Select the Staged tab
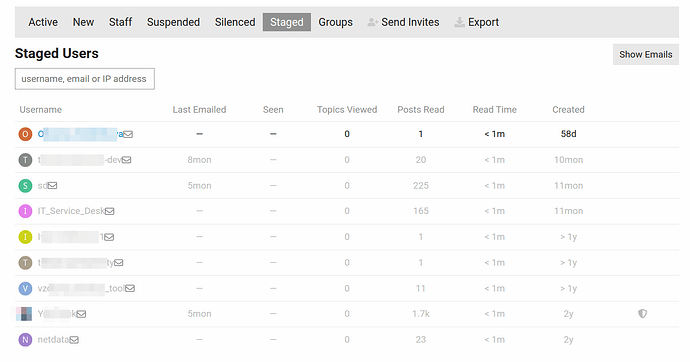This screenshot has height=362, width=690. click(287, 22)
